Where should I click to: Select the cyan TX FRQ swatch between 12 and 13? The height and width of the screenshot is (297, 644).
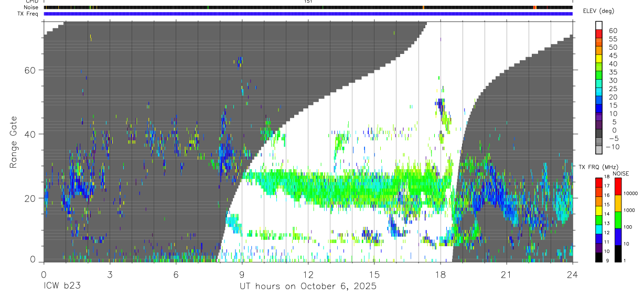pyautogui.click(x=599, y=228)
